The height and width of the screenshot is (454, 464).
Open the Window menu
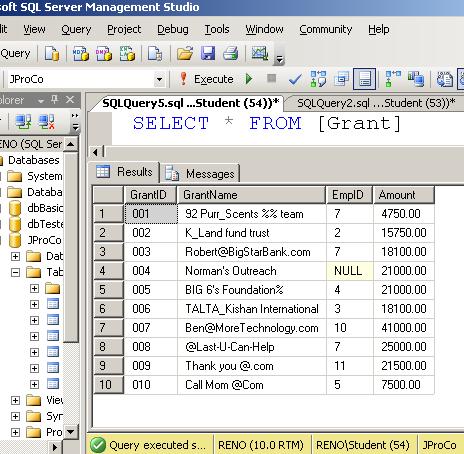pos(264,29)
